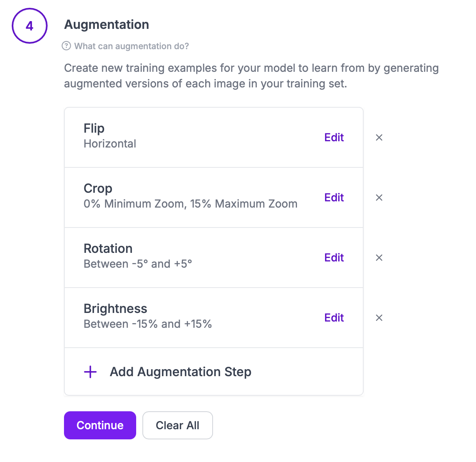
Task: Edit the Flip augmentation
Action: tap(334, 138)
